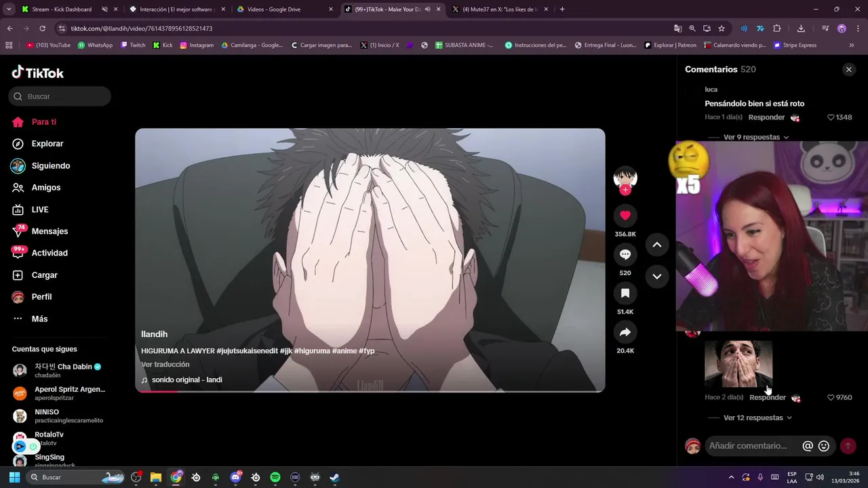Open the sonido original - landi link
868x488 pixels.
[186, 380]
